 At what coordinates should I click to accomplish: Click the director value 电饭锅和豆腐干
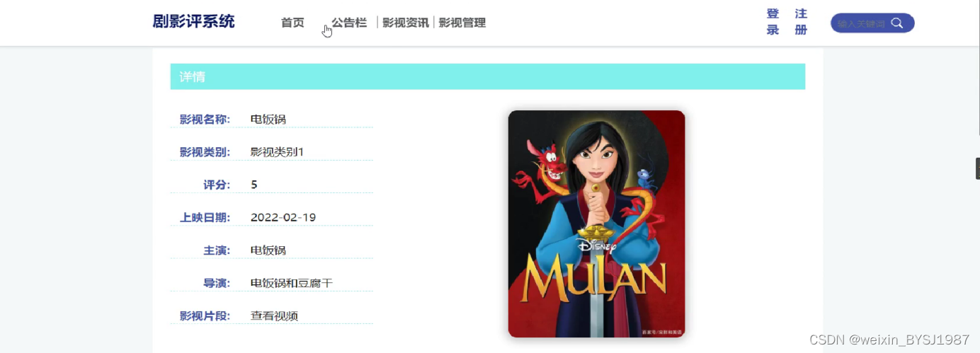coord(292,283)
